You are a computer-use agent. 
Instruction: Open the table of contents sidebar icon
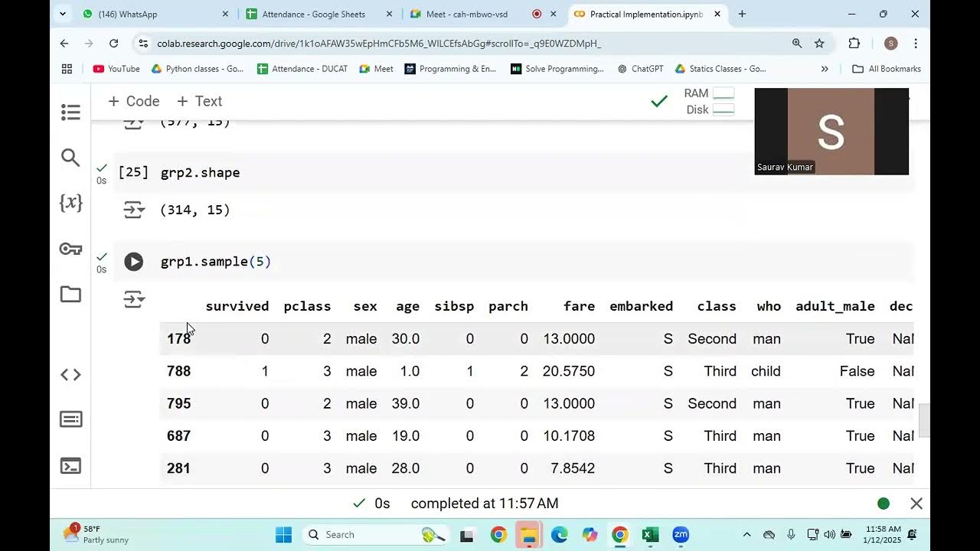click(x=70, y=112)
